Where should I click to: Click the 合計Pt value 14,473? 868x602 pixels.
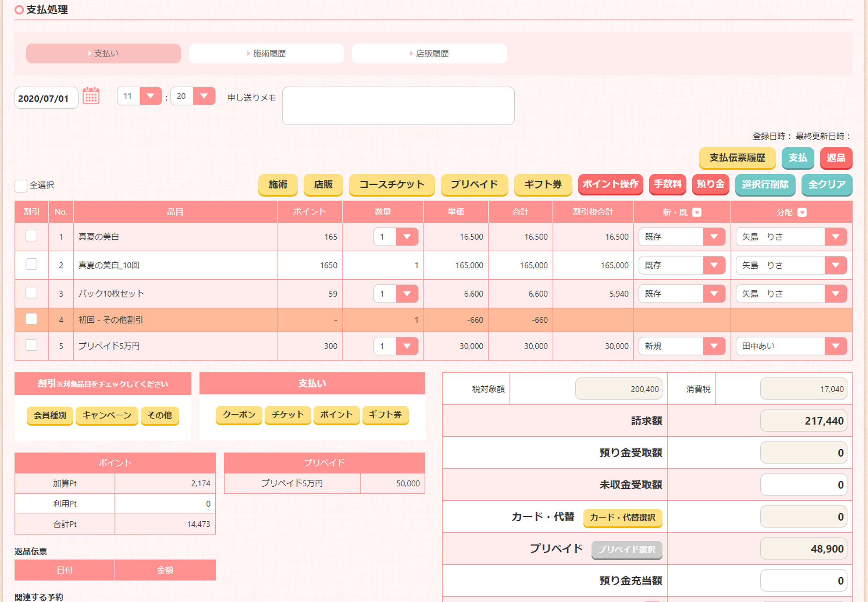click(x=199, y=524)
